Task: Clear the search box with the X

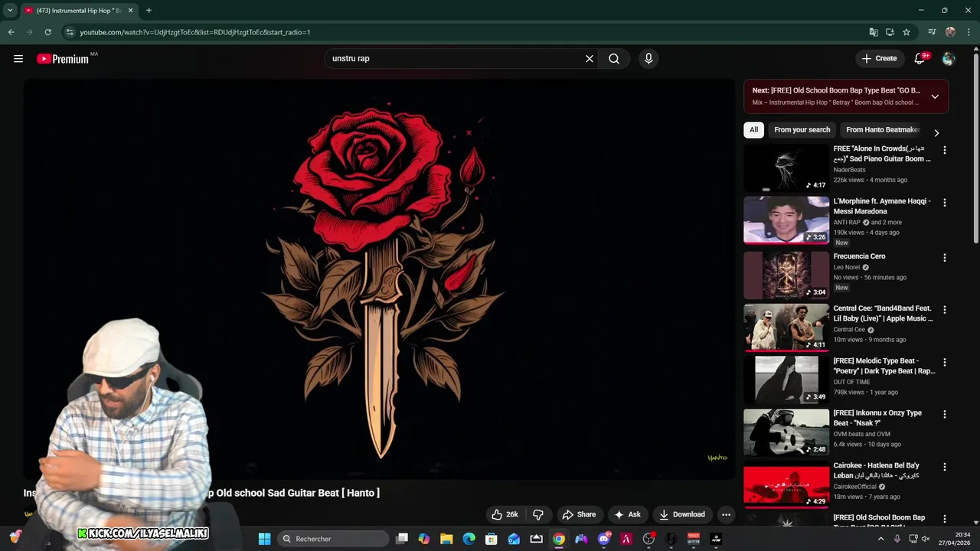Action: 590,58
